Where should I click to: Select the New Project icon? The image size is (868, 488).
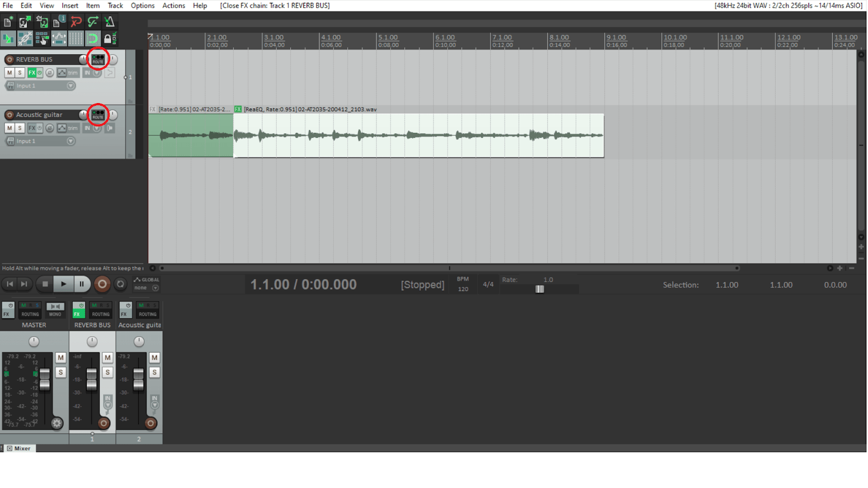[x=7, y=23]
